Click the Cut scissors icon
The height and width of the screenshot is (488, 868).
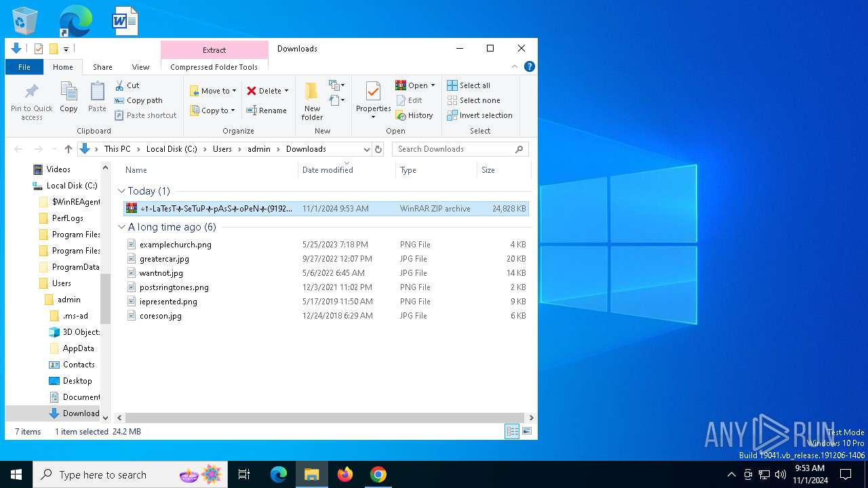[x=119, y=85]
